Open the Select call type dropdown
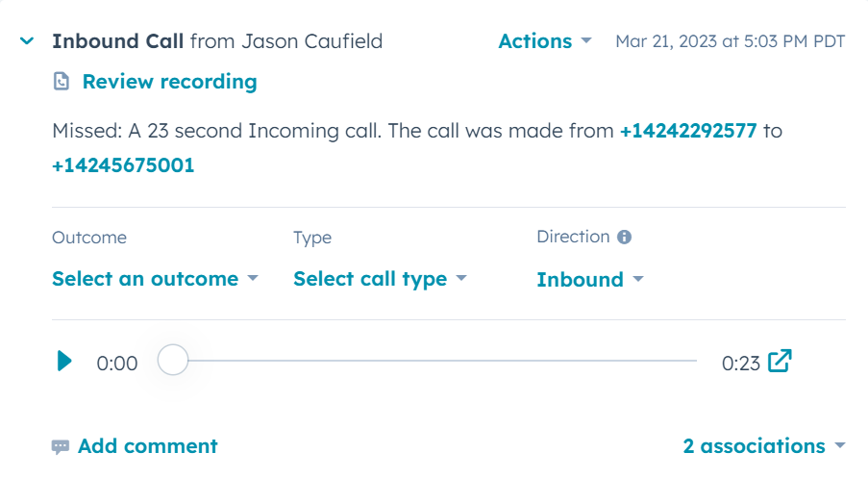 (381, 279)
